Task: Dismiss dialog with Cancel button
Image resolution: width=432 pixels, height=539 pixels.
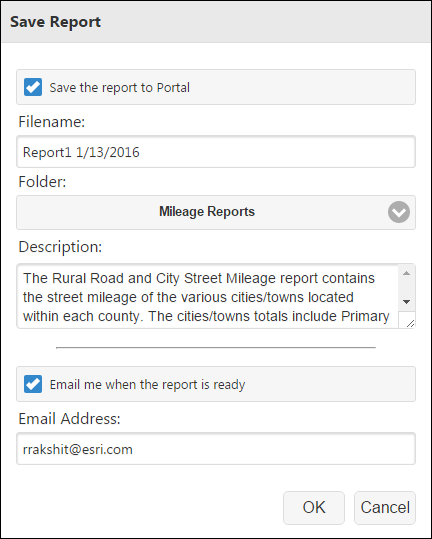Action: [x=385, y=507]
